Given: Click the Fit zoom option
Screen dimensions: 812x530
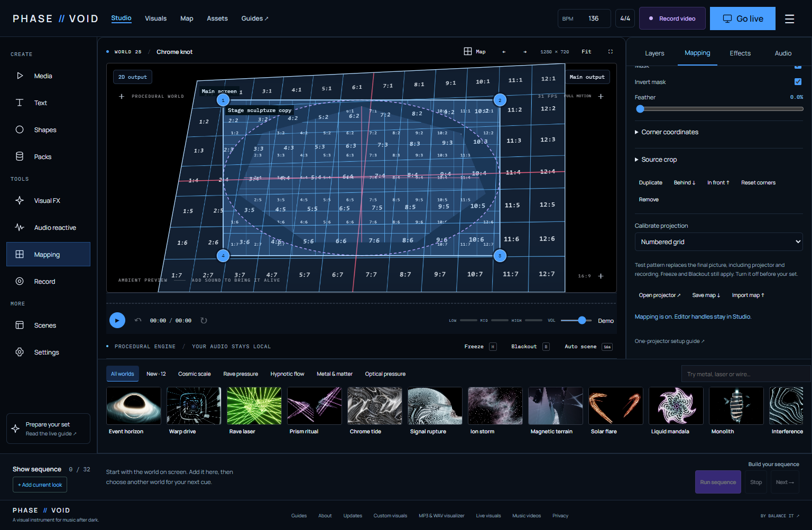Looking at the screenshot, I should point(586,52).
